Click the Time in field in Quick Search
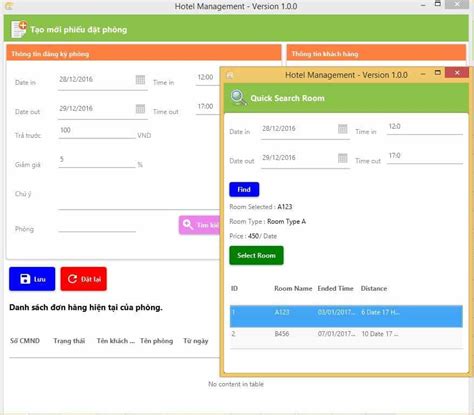The image size is (474, 415). click(425, 128)
